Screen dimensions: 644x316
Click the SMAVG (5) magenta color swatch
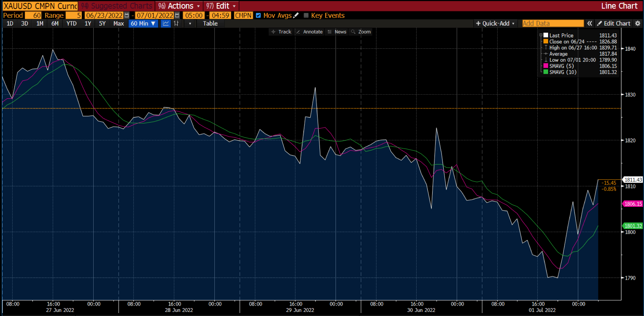pyautogui.click(x=546, y=66)
